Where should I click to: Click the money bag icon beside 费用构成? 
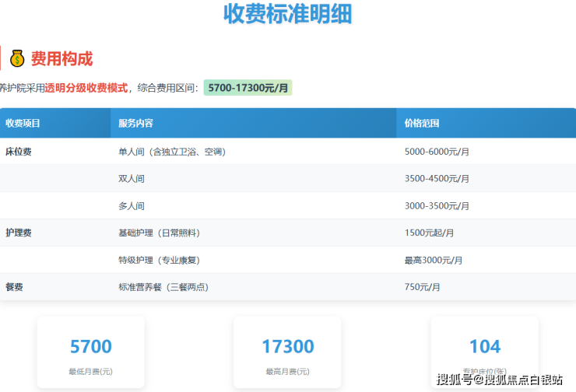pos(16,58)
